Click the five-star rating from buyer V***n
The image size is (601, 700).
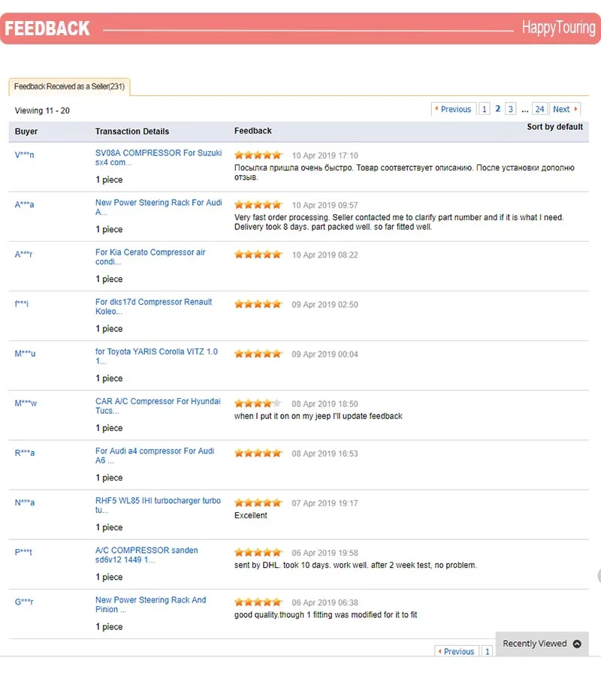pyautogui.click(x=258, y=155)
